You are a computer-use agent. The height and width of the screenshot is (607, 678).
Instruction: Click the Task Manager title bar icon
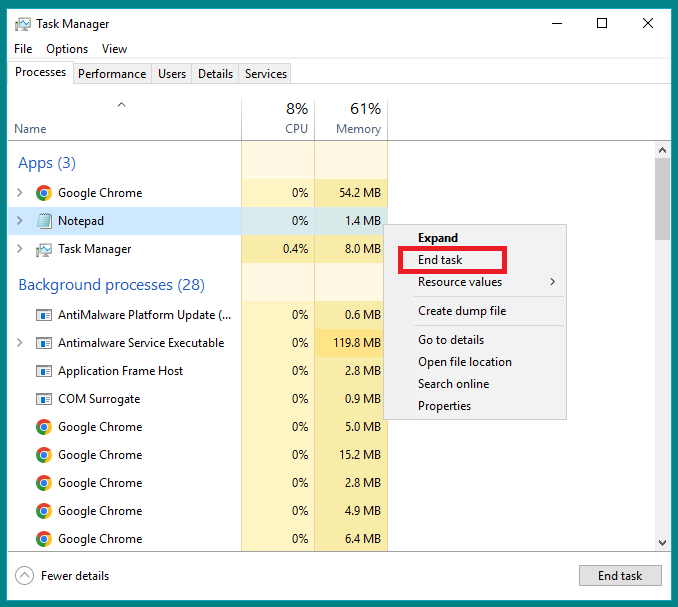22,24
